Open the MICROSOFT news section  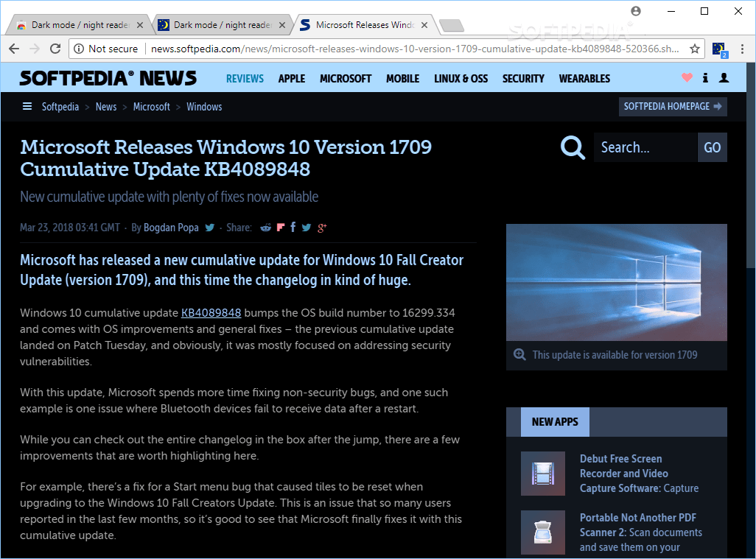(346, 79)
